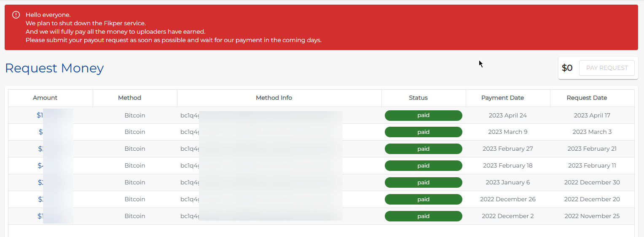Click the paid badge for 2023 April 24

pyautogui.click(x=423, y=115)
